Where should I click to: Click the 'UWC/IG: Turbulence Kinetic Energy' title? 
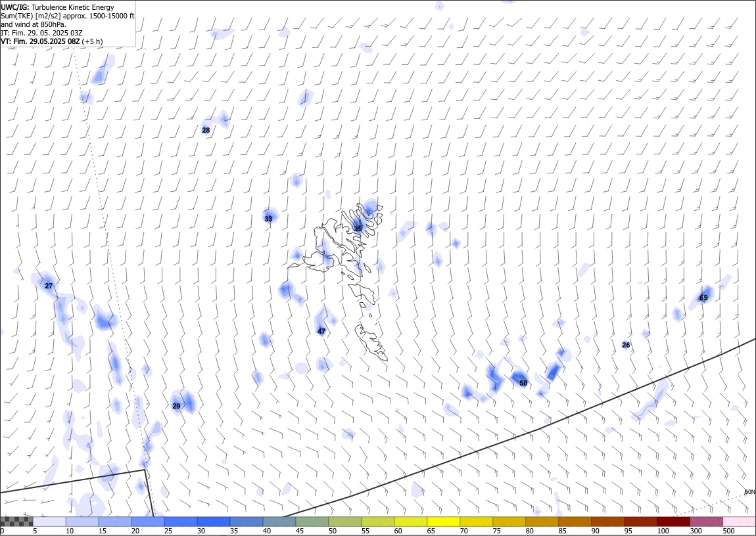click(x=57, y=7)
